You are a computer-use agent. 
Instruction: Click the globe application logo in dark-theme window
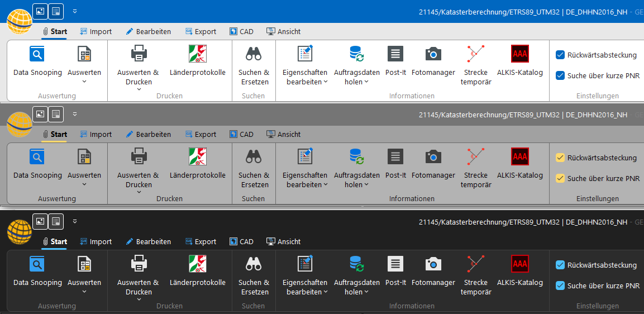pos(19,231)
